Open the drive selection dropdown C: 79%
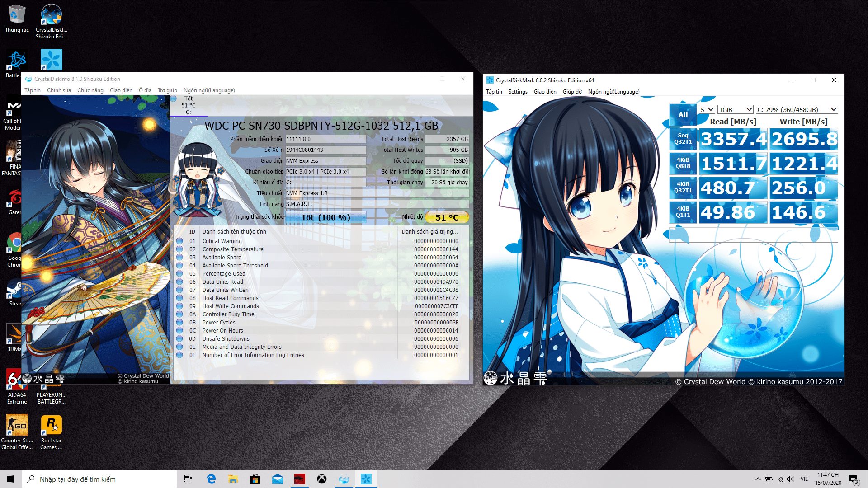The height and width of the screenshot is (488, 868). pyautogui.click(x=797, y=109)
